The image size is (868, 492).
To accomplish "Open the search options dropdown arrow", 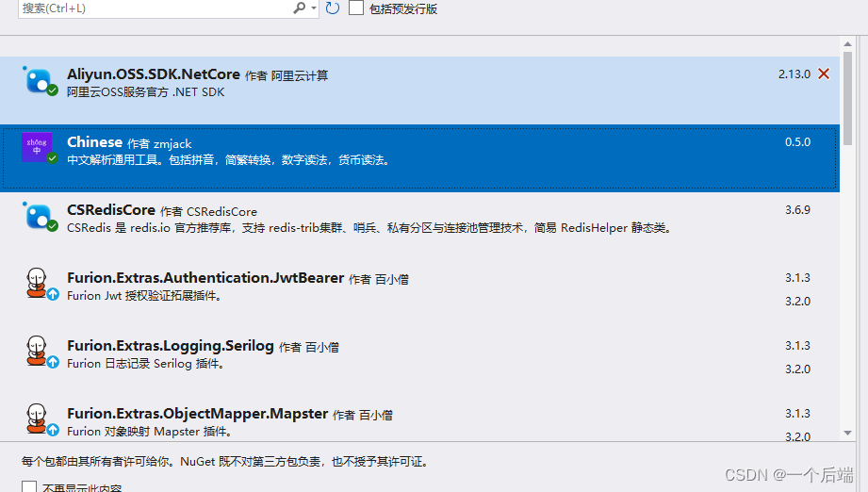I will pos(314,8).
